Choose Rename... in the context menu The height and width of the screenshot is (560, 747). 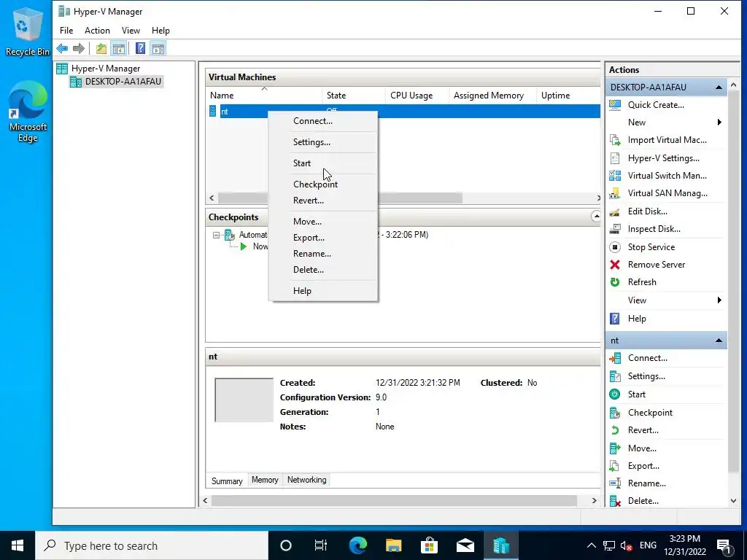(323, 254)
